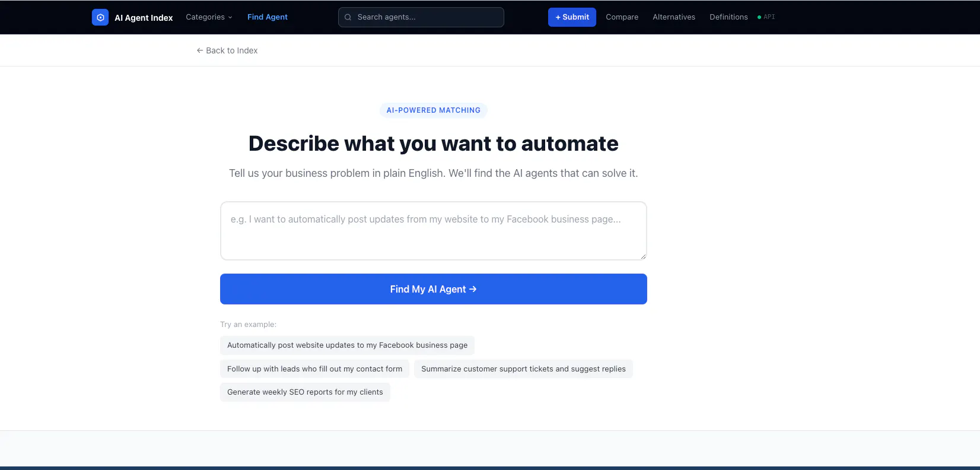Viewport: 980px width, 470px height.
Task: Pick the Summarize customer support tickets example
Action: [x=523, y=369]
